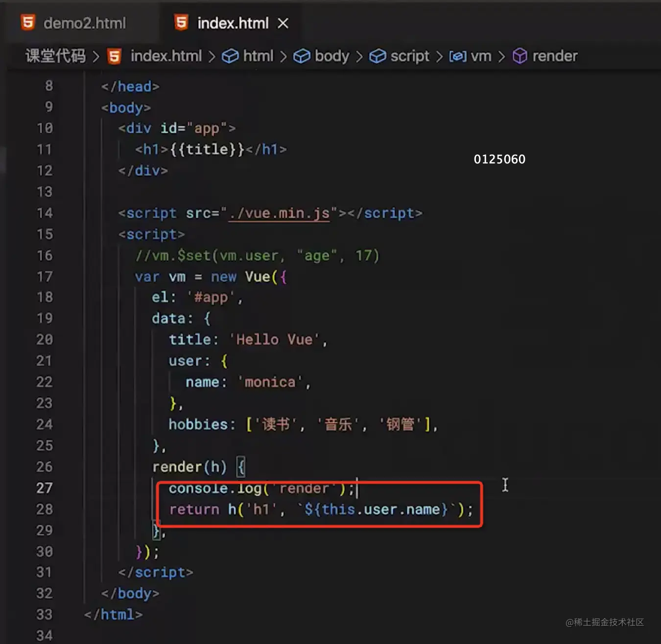The width and height of the screenshot is (661, 644).
Task: Select the body breadcrumb segment
Action: [332, 56]
